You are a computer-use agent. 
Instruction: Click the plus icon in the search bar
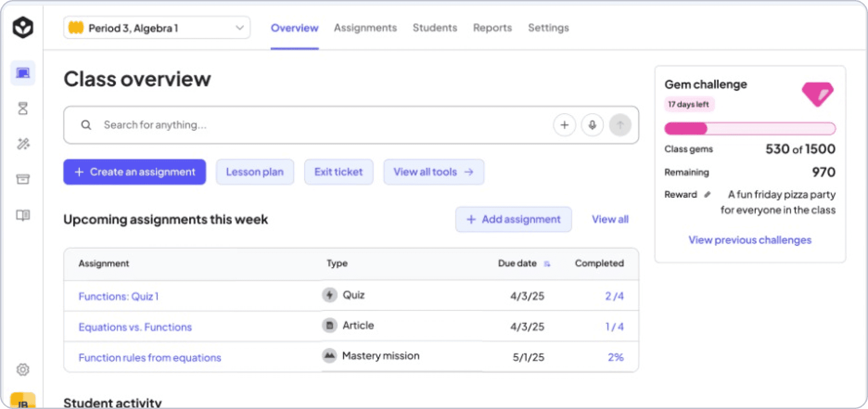coord(565,125)
